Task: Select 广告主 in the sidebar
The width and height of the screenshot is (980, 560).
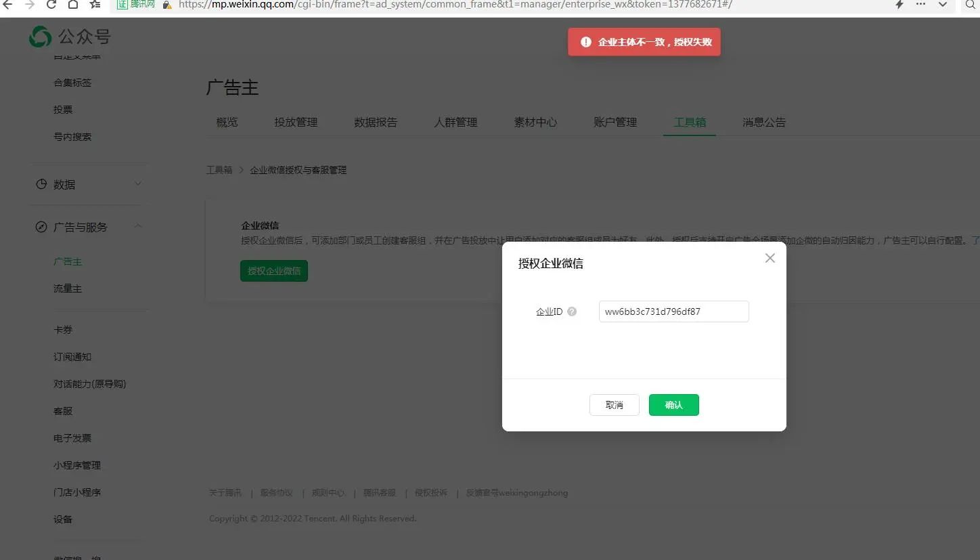Action: (68, 261)
